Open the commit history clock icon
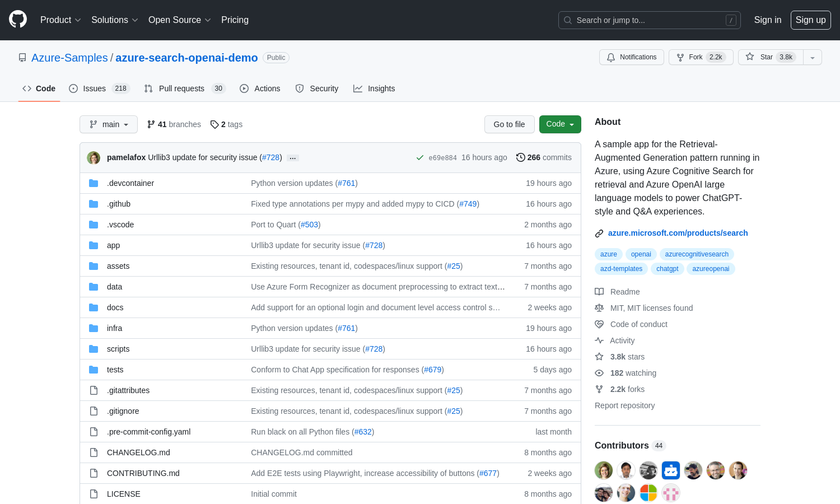Screen dimensions: 840x504 tap(520, 158)
